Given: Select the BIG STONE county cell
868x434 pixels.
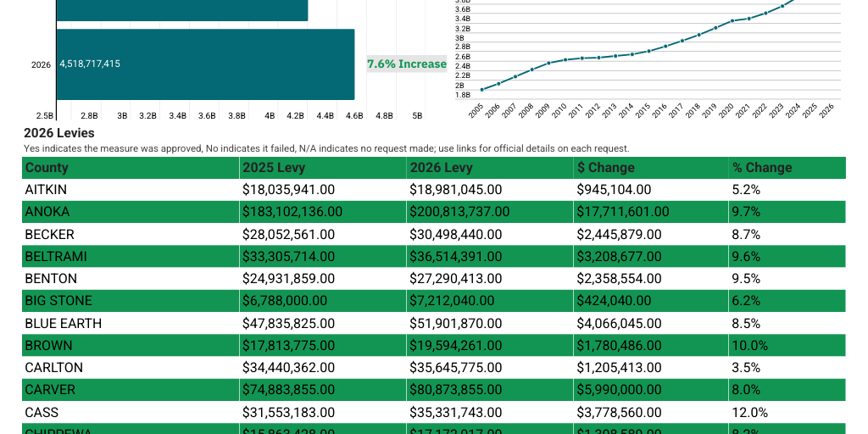Looking at the screenshot, I should click(x=131, y=301).
